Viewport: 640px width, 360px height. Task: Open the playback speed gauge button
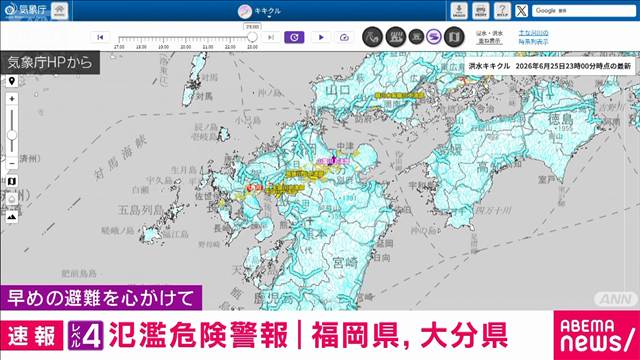pos(344,37)
